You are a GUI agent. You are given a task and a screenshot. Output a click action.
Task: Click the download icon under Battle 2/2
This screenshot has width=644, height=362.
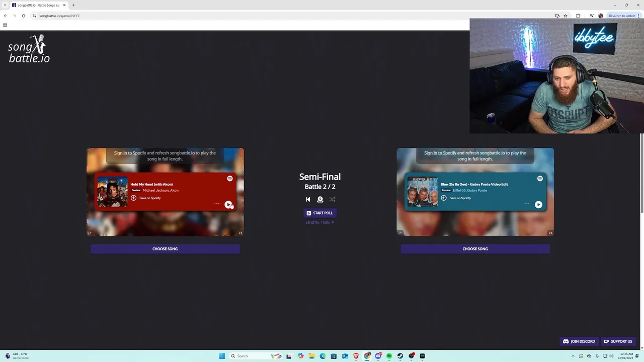pyautogui.click(x=320, y=200)
